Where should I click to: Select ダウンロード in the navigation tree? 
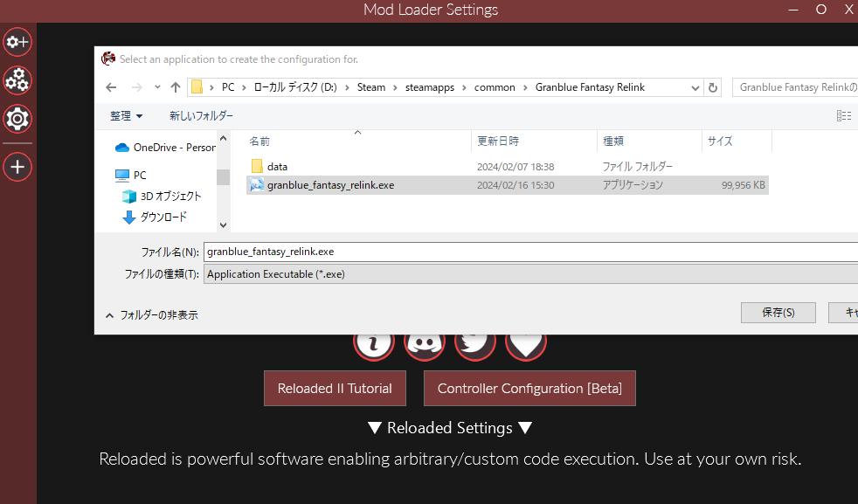tap(155, 217)
